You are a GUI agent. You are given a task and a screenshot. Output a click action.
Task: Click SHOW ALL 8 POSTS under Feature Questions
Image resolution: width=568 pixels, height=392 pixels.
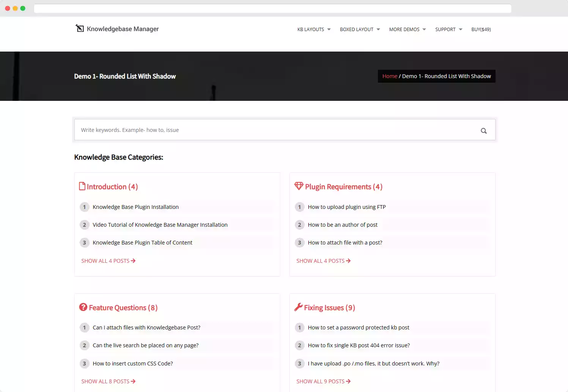(x=105, y=381)
